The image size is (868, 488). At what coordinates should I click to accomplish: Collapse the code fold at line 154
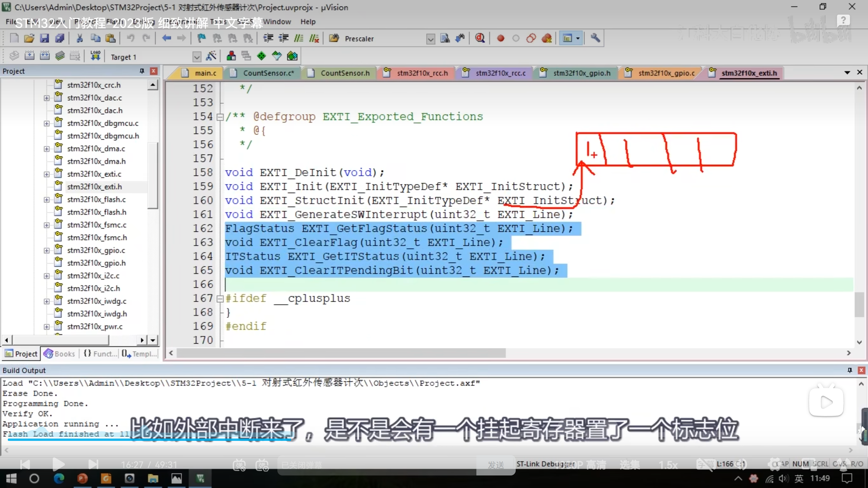point(220,117)
